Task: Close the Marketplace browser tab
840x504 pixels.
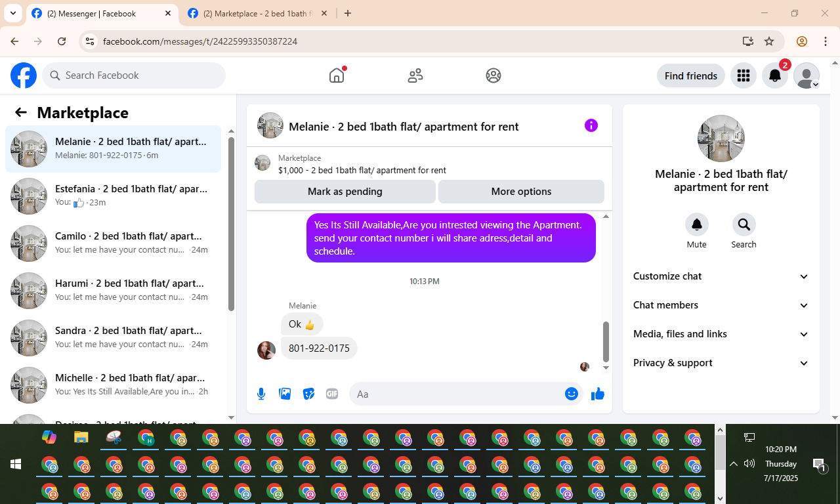Action: pos(324,13)
